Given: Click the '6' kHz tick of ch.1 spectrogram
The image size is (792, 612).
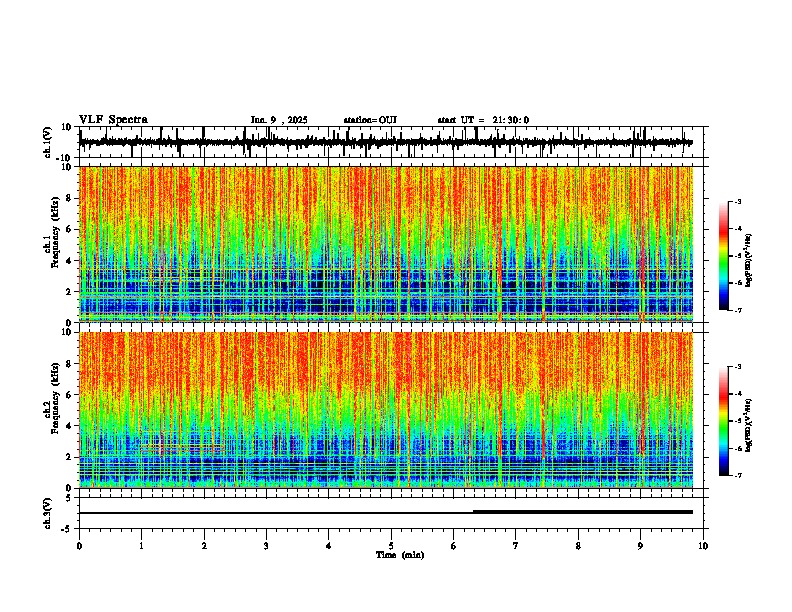Looking at the screenshot, I should click(x=69, y=229).
